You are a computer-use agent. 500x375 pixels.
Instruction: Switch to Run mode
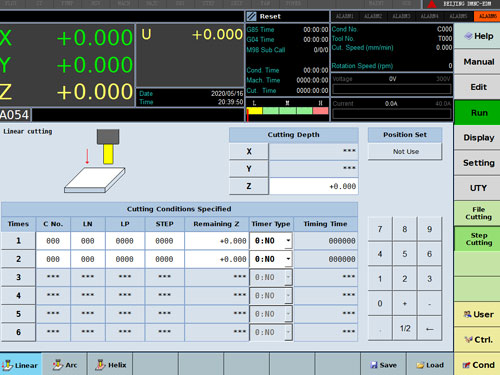(x=477, y=113)
